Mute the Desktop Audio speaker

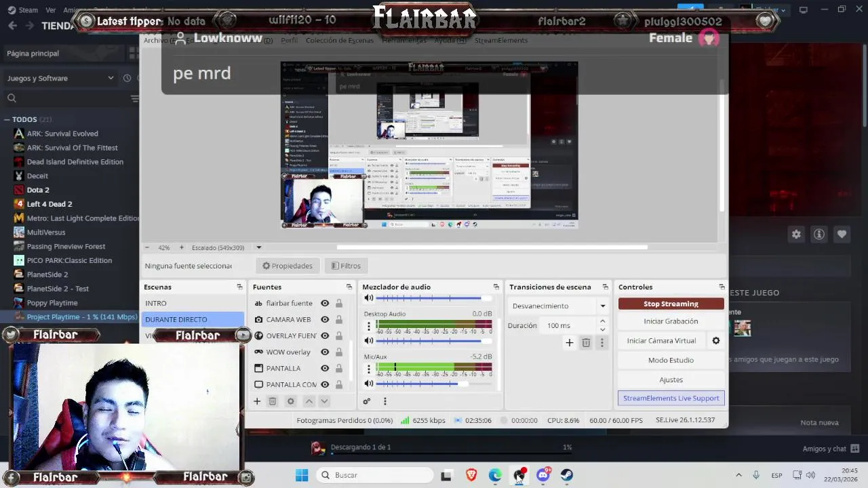click(x=368, y=341)
